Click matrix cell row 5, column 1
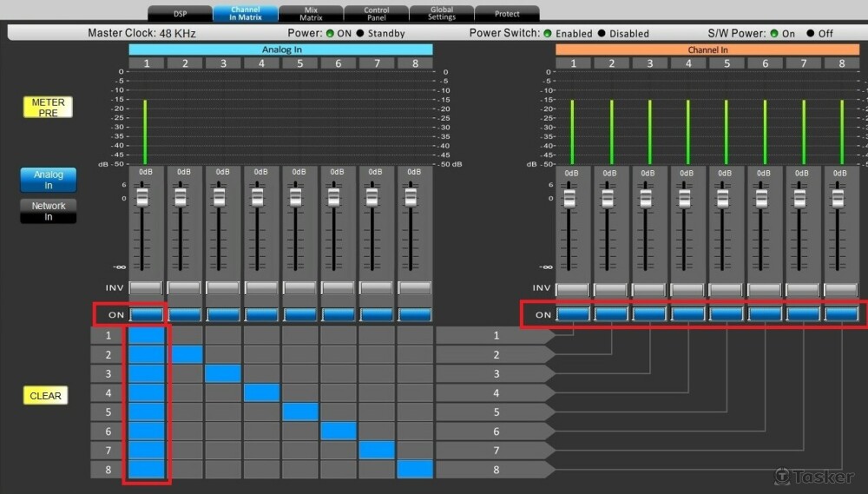This screenshot has width=868, height=494. [147, 412]
